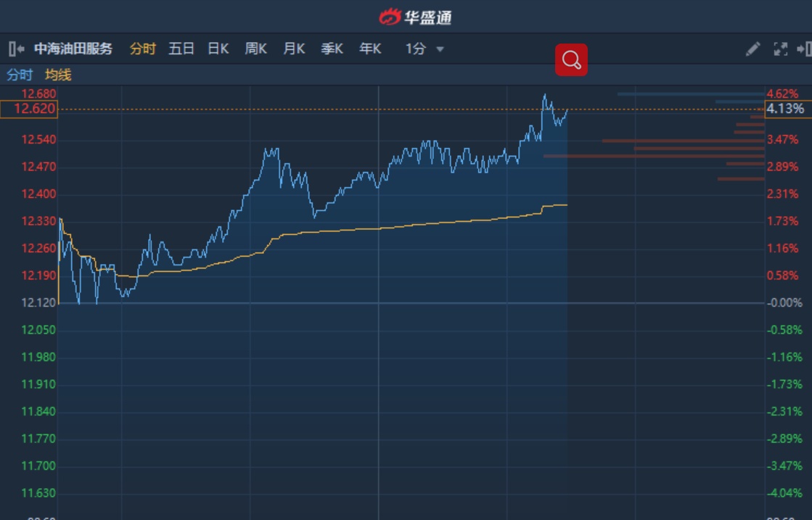Show the 月K candlestick view
Screen dimensions: 812x520
[294, 49]
